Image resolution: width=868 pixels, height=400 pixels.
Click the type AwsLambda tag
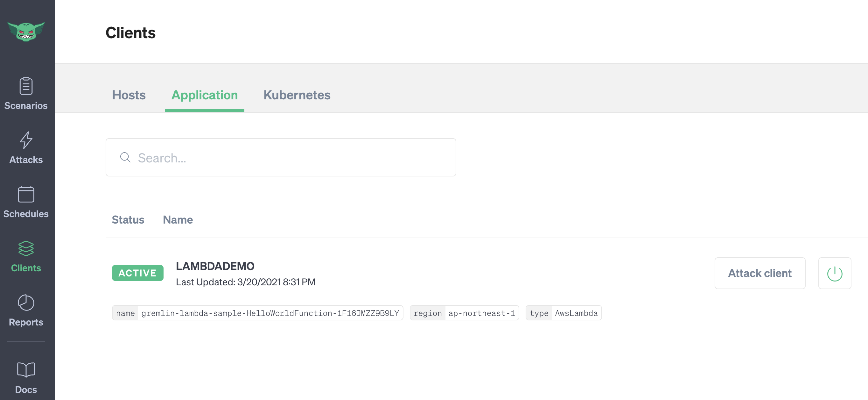click(x=563, y=313)
